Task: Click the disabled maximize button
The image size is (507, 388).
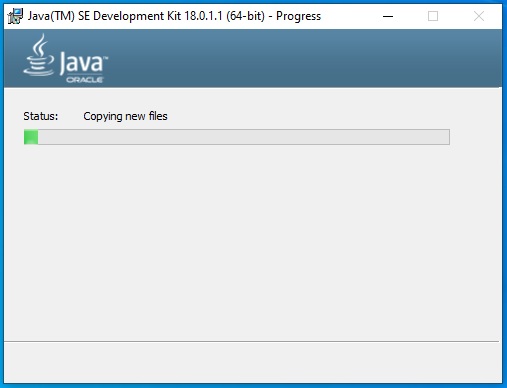Action: [433, 16]
